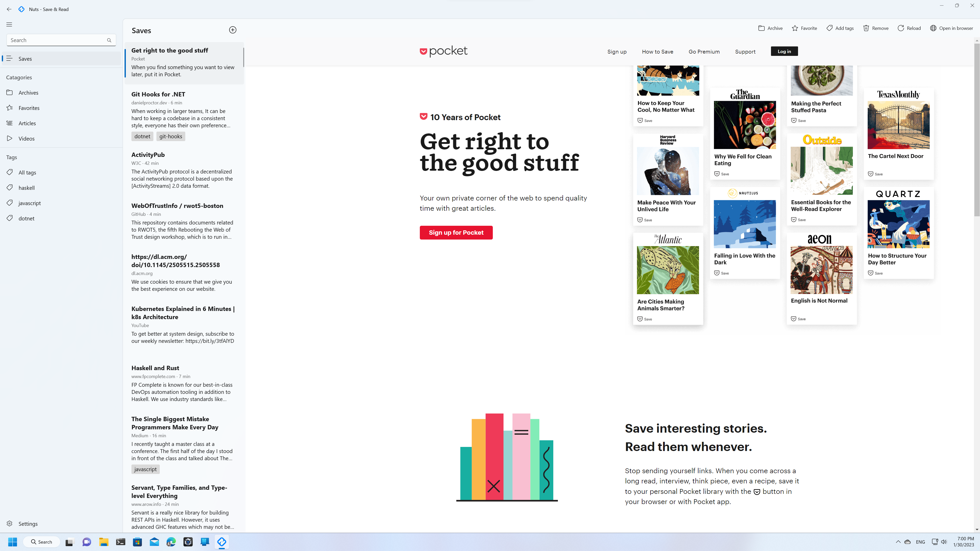Open the Settings page
The height and width of the screenshot is (551, 980).
tap(28, 524)
